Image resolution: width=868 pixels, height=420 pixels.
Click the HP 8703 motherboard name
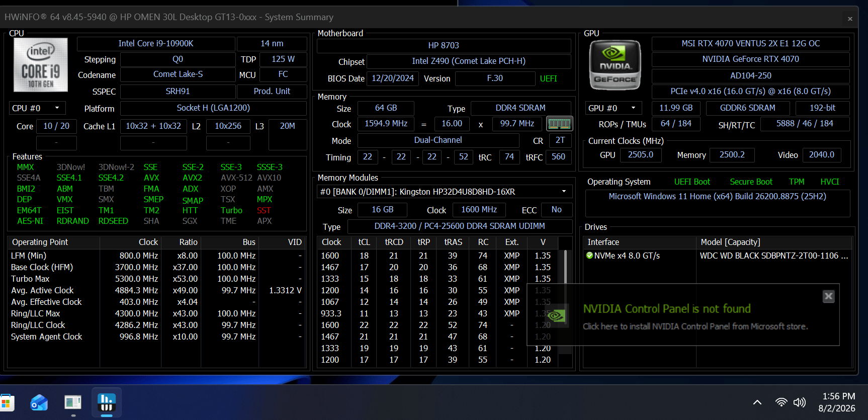[x=444, y=45]
